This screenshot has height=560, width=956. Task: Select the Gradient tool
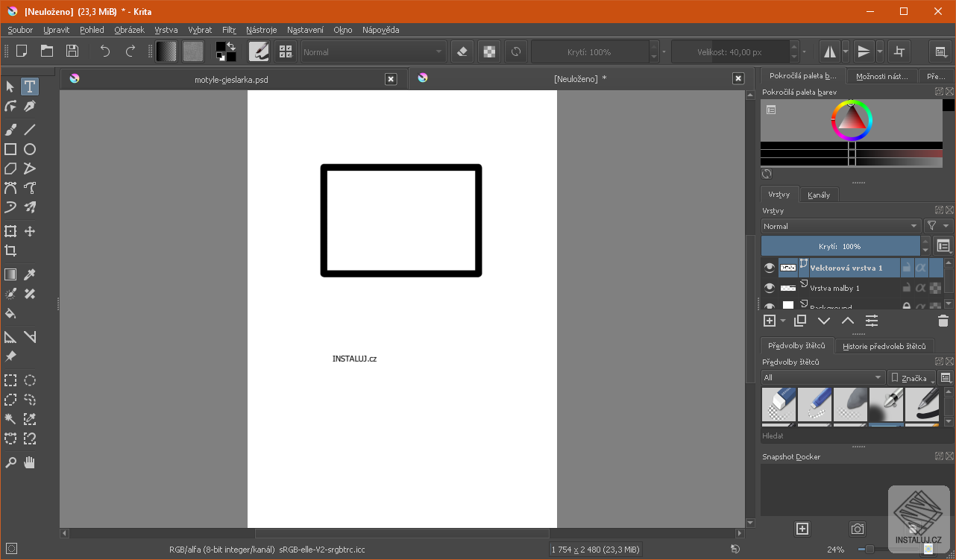(x=10, y=274)
